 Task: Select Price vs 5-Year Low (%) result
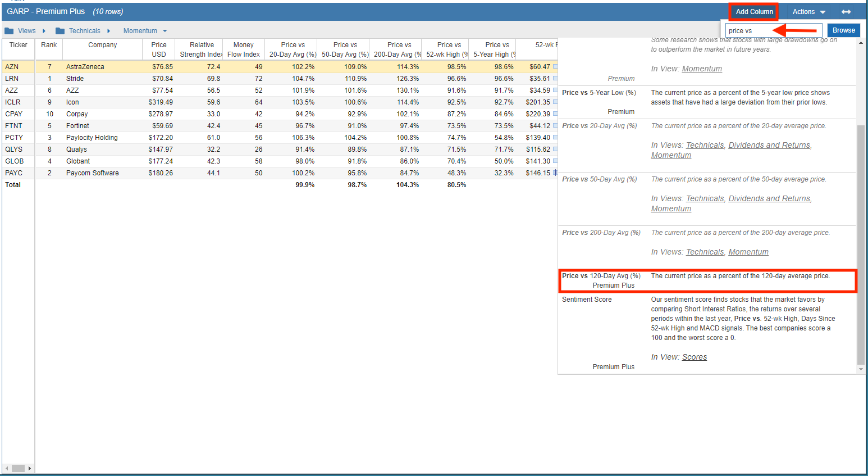tap(599, 93)
